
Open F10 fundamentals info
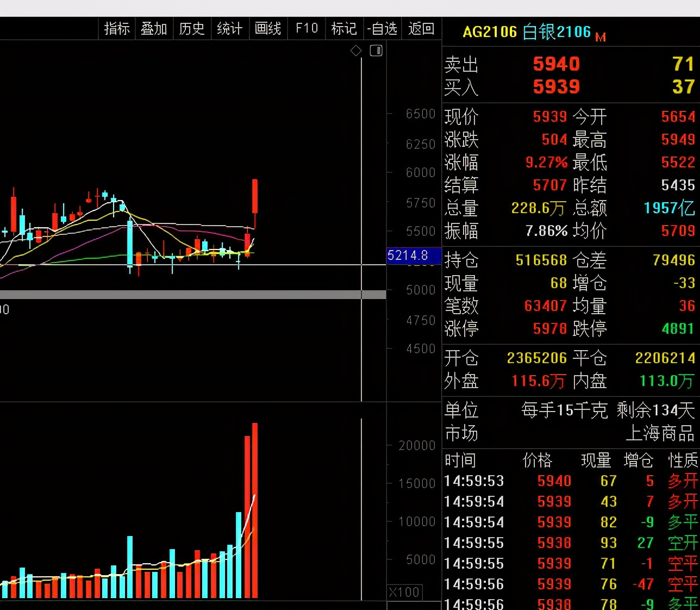coord(307,28)
